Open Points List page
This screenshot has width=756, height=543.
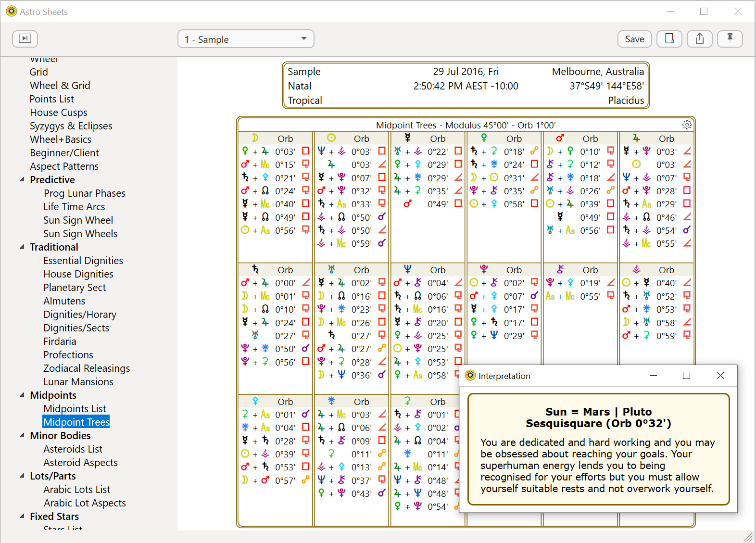pos(52,99)
